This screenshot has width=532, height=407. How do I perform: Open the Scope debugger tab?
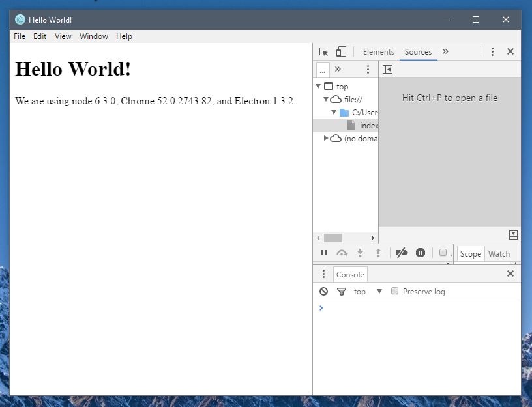click(x=471, y=254)
